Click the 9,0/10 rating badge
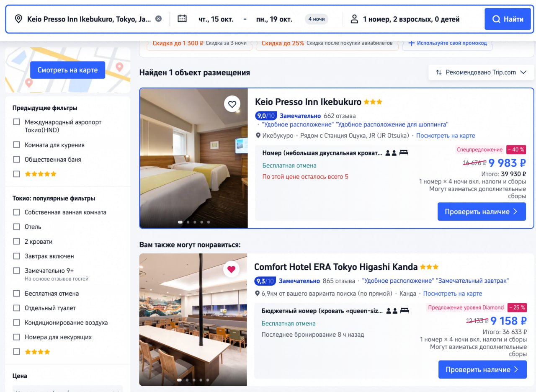The height and width of the screenshot is (392, 536). point(266,116)
